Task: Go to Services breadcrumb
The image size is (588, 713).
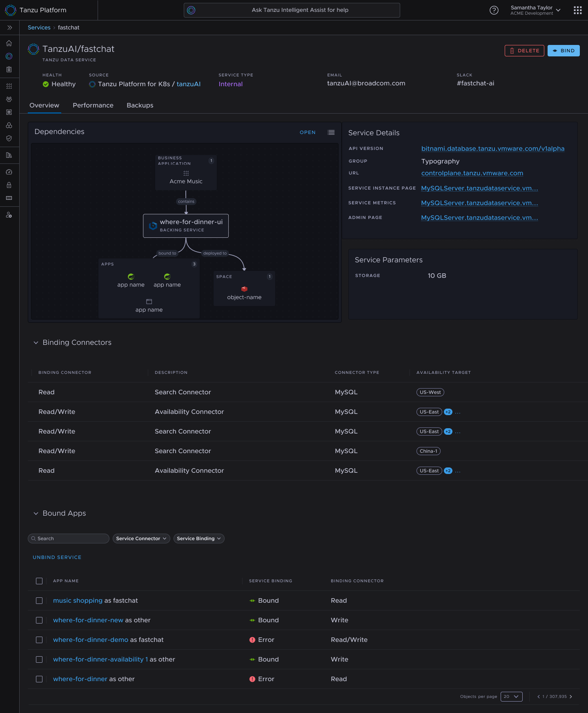Action: pos(39,28)
